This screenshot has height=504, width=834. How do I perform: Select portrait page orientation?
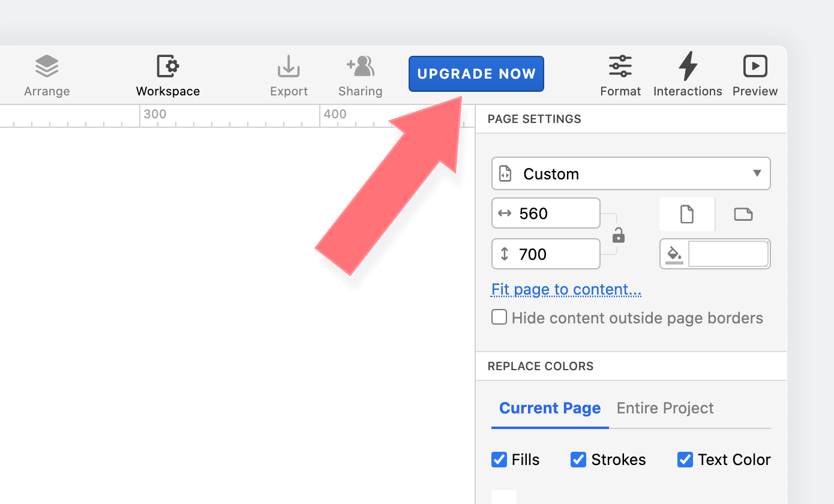[x=687, y=214]
